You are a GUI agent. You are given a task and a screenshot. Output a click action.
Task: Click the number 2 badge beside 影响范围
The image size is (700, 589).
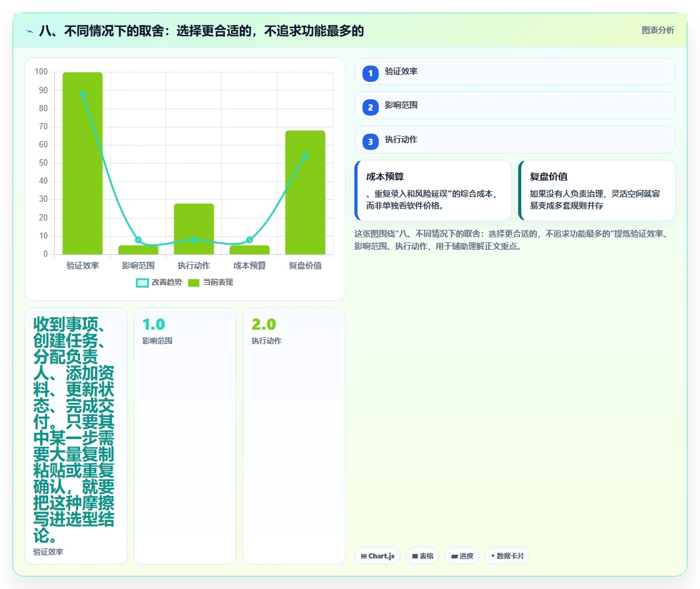pos(371,107)
